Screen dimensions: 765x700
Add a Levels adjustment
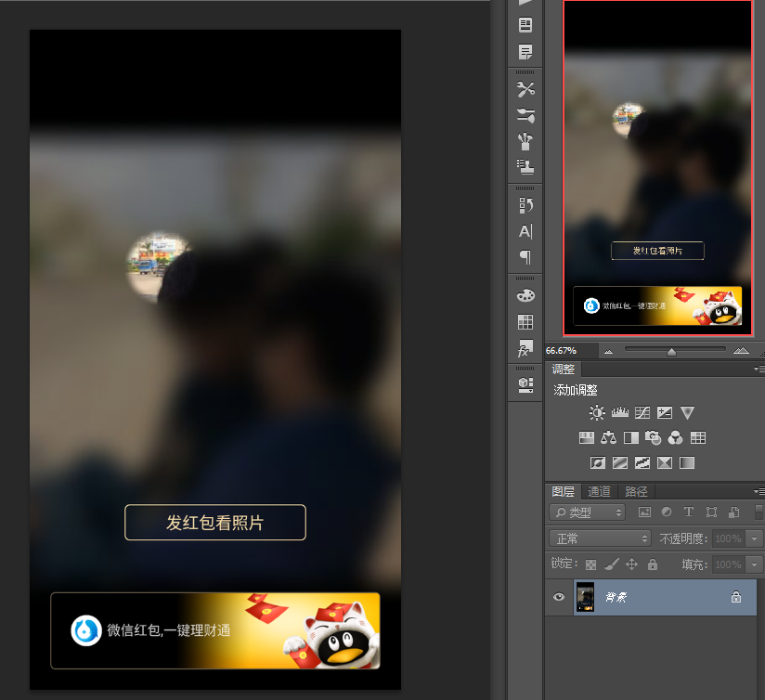pos(619,413)
